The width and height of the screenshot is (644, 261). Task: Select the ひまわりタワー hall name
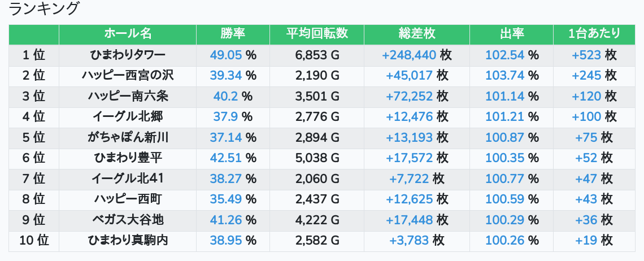coord(128,55)
